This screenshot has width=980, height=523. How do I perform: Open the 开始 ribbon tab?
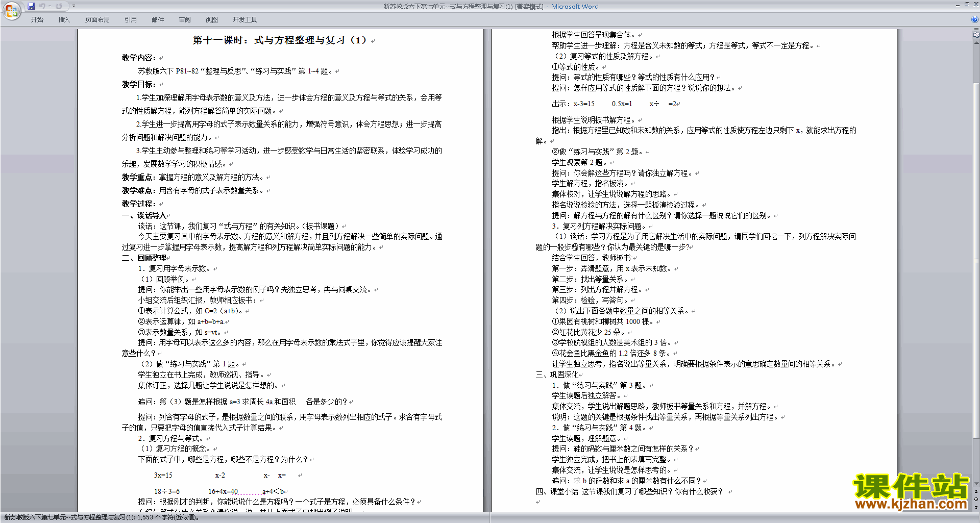pos(37,19)
